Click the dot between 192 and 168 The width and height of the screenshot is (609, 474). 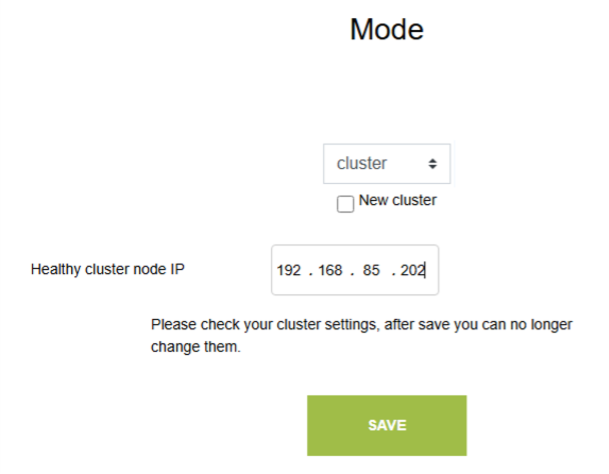point(309,270)
